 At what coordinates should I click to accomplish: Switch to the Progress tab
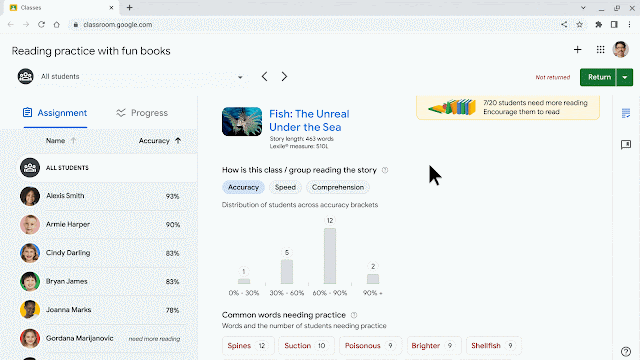tap(142, 113)
